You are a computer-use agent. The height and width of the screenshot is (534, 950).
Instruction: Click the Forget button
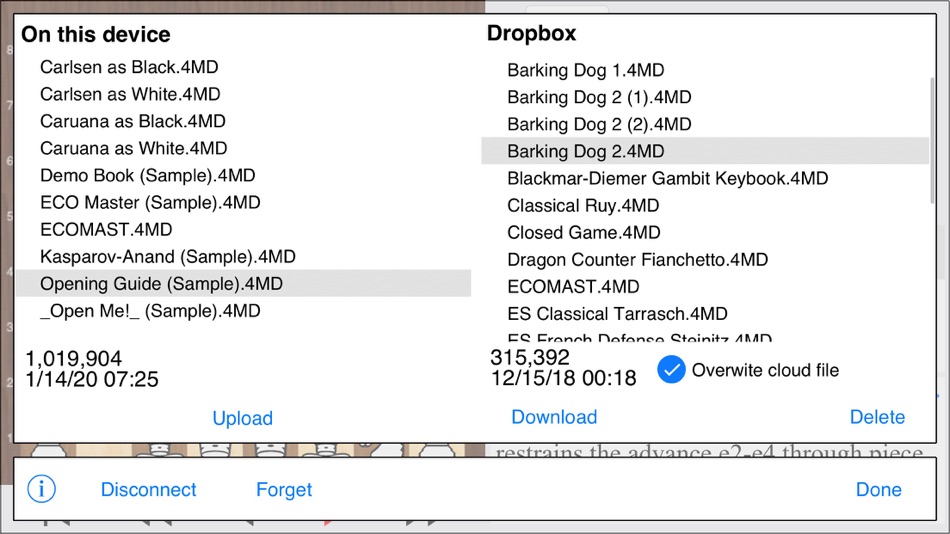pyautogui.click(x=284, y=489)
